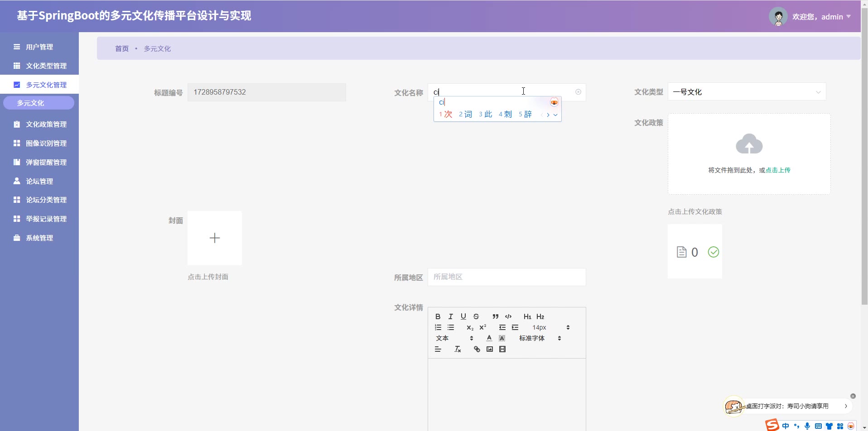
Task: Open 文化政策管理 in the sidebar
Action: coord(46,124)
